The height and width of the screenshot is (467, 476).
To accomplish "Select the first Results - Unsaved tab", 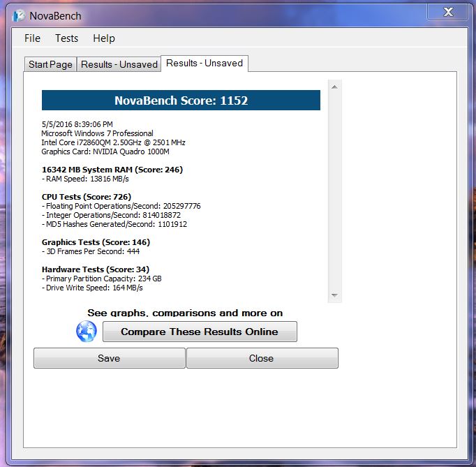I will (119, 64).
